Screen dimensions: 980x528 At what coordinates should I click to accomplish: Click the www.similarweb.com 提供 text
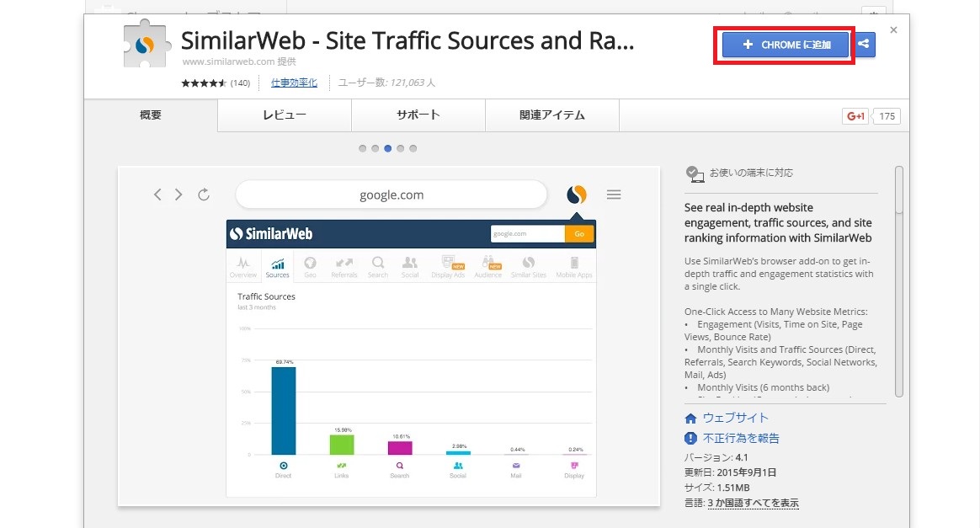(239, 61)
